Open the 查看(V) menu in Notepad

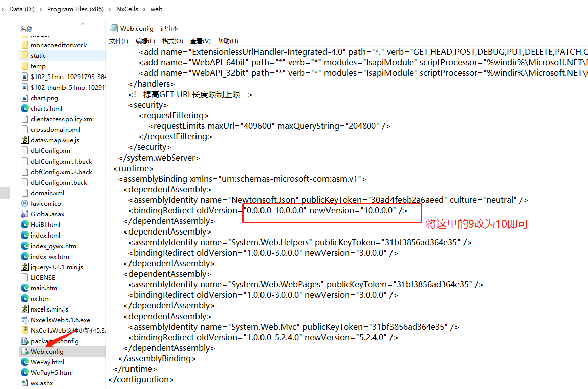click(200, 41)
